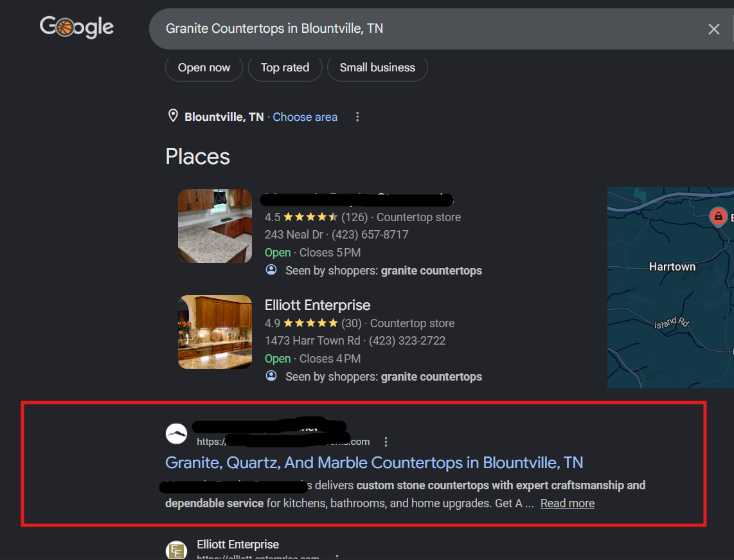Apply the Top rated filter
This screenshot has height=560, width=734.
[x=285, y=68]
